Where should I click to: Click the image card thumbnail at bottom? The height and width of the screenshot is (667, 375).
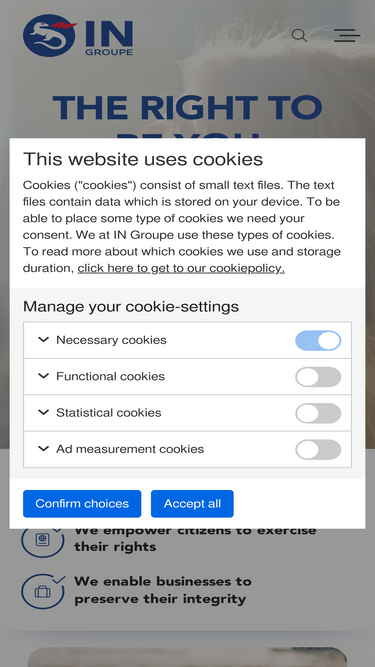[x=188, y=657]
